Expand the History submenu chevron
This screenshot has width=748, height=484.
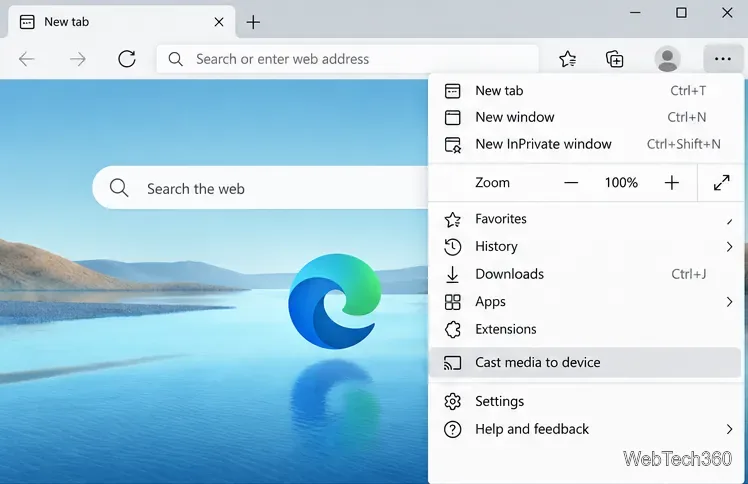pyautogui.click(x=729, y=247)
